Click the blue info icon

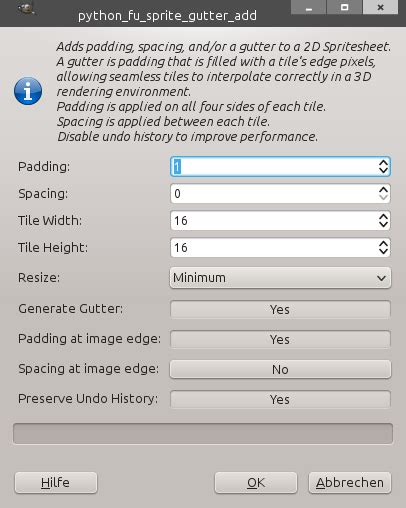pos(28,91)
